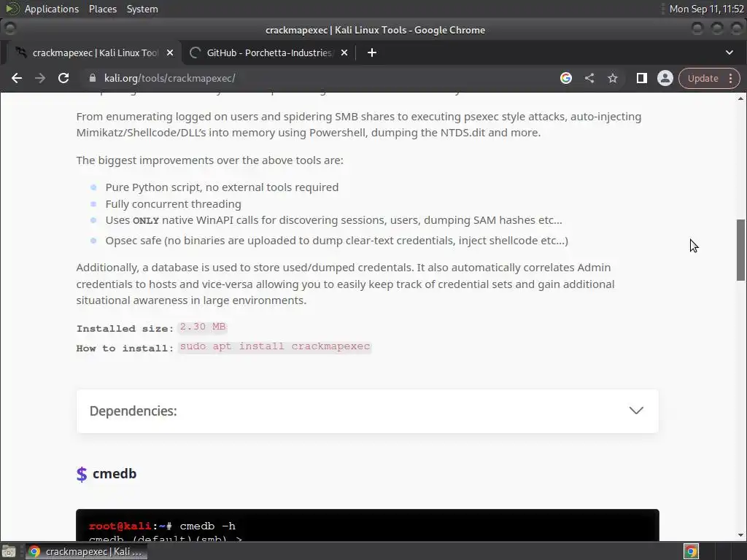Reload the crackmapexec page
The width and height of the screenshot is (747, 560).
click(x=63, y=78)
